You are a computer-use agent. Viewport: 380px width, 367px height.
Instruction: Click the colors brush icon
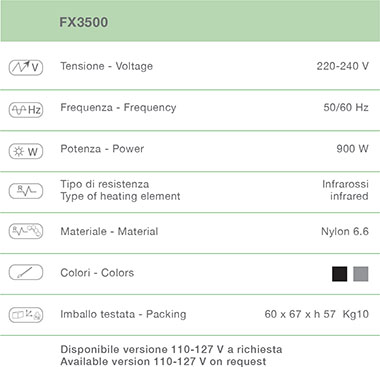pos(26,272)
